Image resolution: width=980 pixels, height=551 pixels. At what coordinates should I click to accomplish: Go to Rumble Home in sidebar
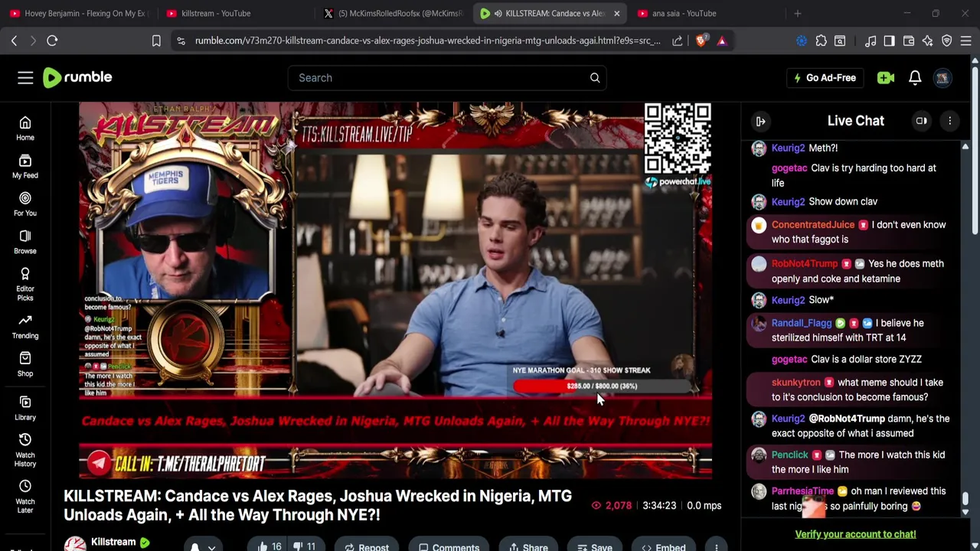pyautogui.click(x=25, y=129)
